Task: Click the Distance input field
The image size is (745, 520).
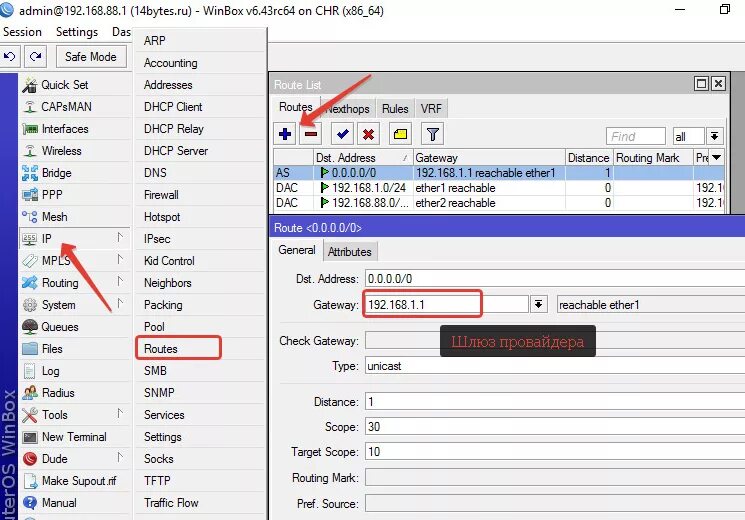Action: click(555, 402)
